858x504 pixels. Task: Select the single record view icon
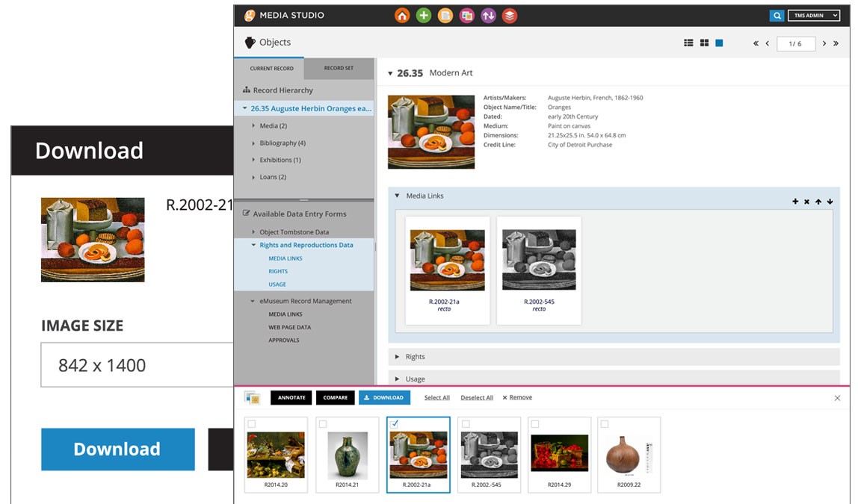719,43
